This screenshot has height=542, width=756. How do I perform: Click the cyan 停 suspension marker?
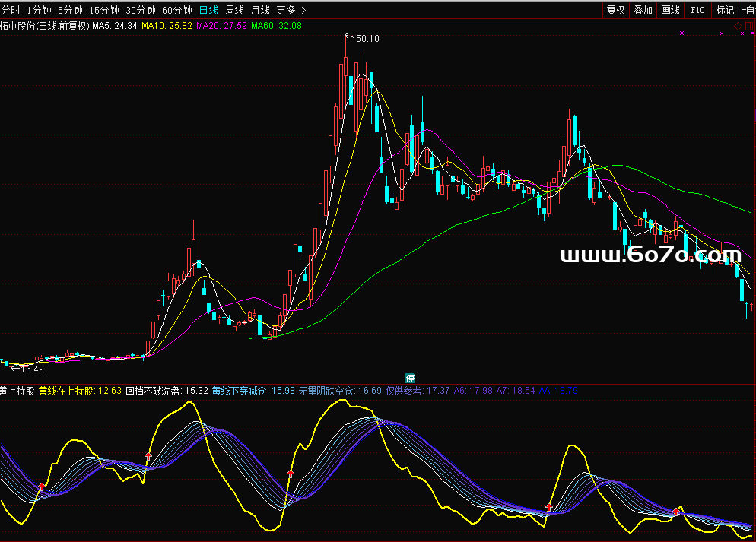click(x=411, y=378)
